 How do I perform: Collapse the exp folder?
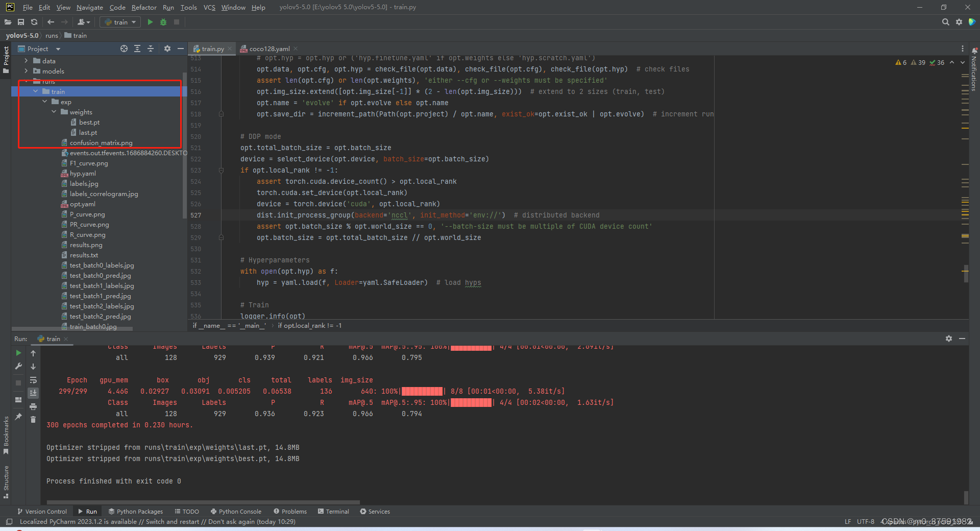(44, 102)
